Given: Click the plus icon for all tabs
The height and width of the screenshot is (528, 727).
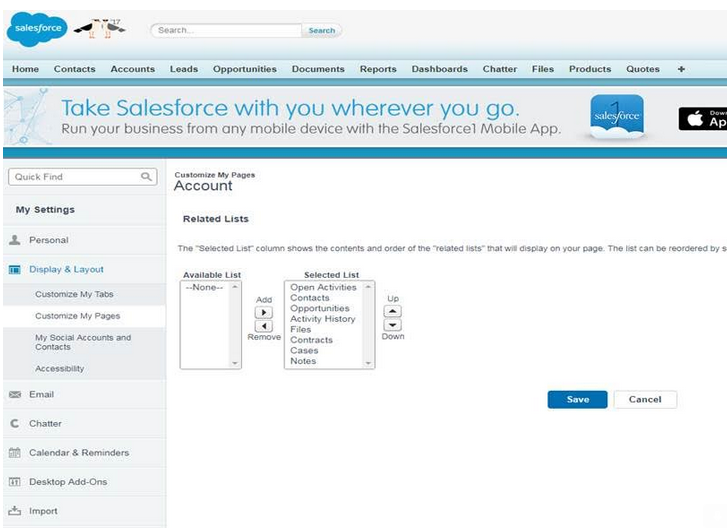Looking at the screenshot, I should pos(681,69).
